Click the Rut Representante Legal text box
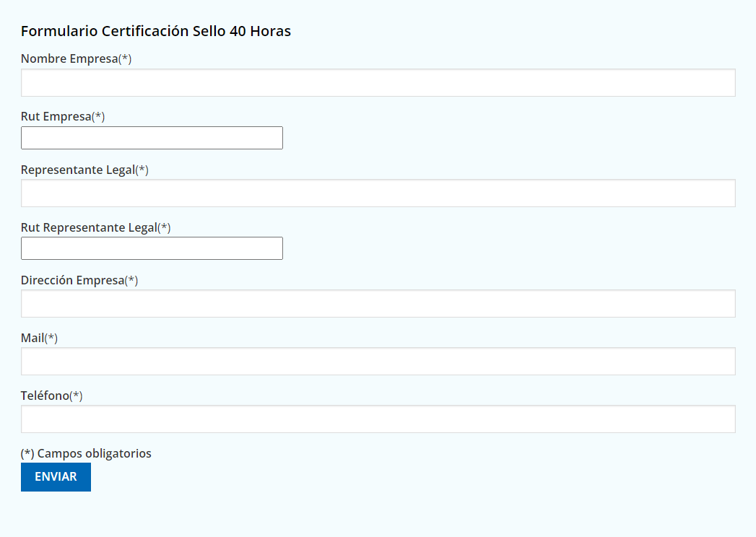This screenshot has width=756, height=537. click(x=152, y=248)
